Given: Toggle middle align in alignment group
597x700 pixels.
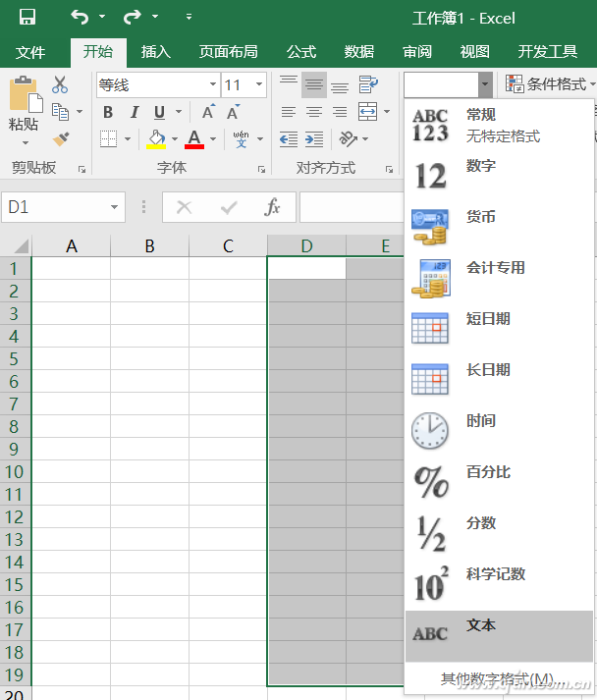Looking at the screenshot, I should [x=314, y=84].
